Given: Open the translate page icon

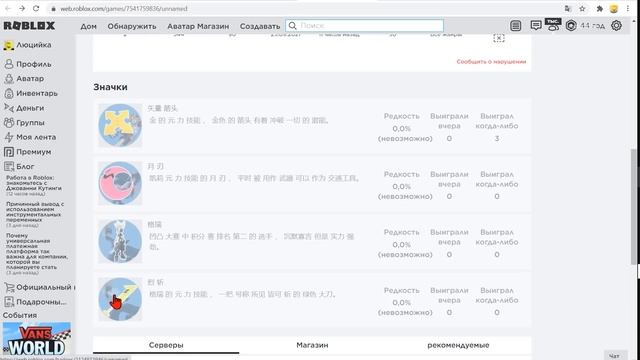Looking at the screenshot, I should pos(567,9).
